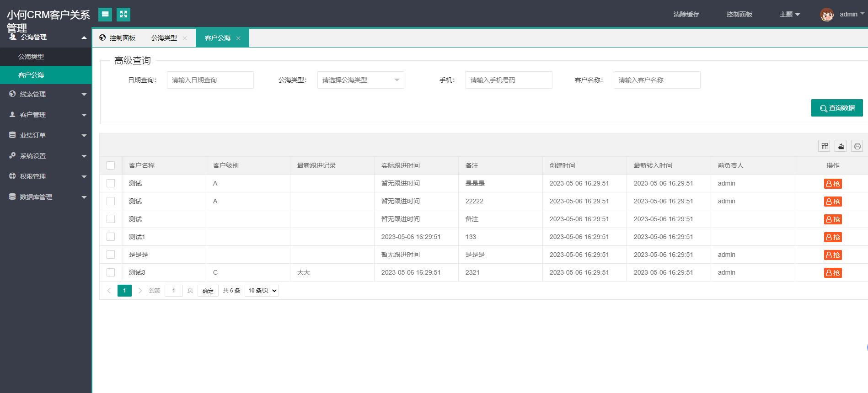Pick up customer 测试1
The image size is (868, 393).
point(833,237)
